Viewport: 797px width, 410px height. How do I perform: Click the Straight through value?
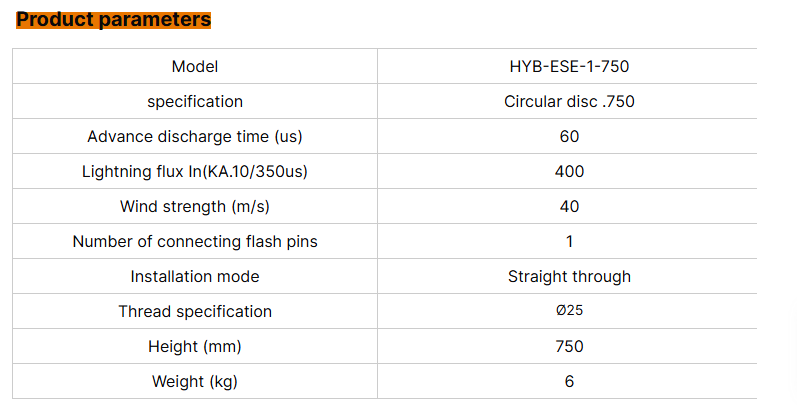coord(569,277)
